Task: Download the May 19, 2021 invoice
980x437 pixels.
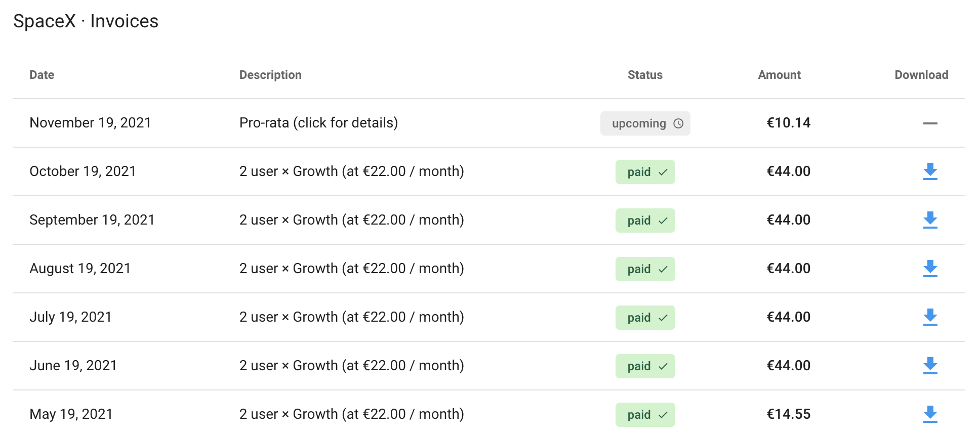Action: point(930,414)
